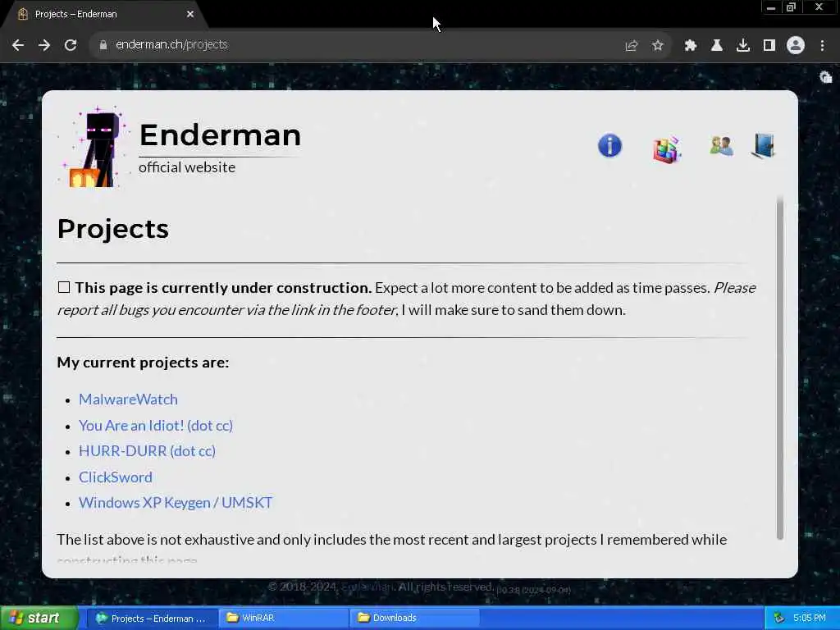This screenshot has width=840, height=630.
Task: Click the lock icon in address bar
Action: coord(103,45)
